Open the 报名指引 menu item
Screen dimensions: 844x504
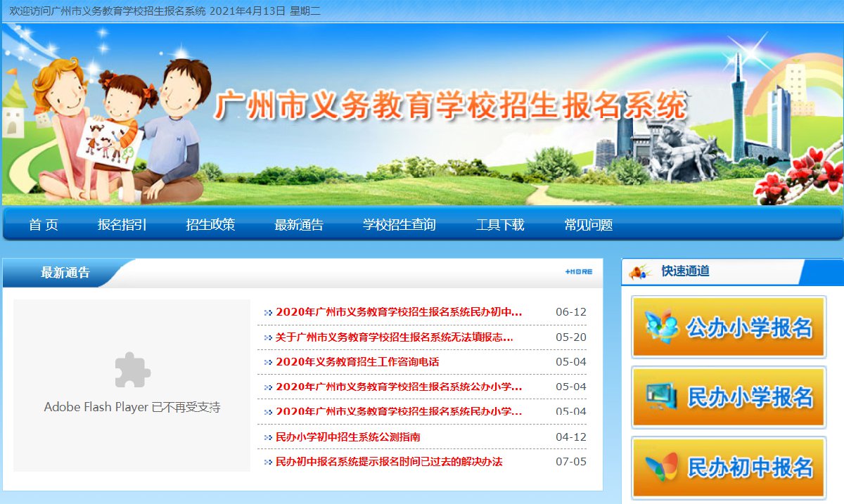122,225
